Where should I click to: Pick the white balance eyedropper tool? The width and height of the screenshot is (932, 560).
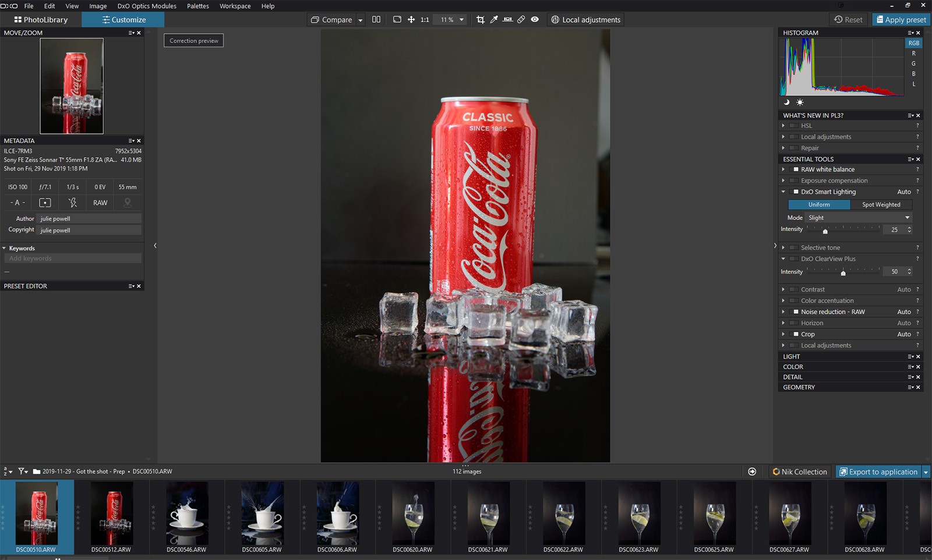pos(494,20)
